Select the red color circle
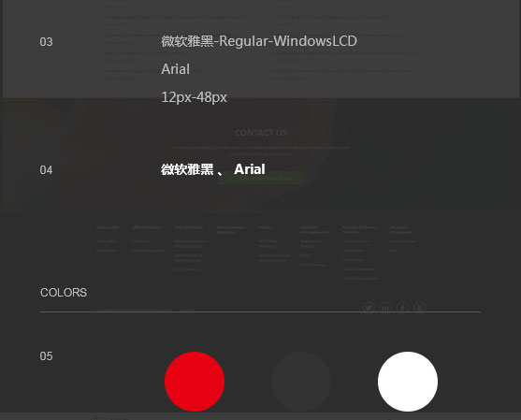 (195, 382)
